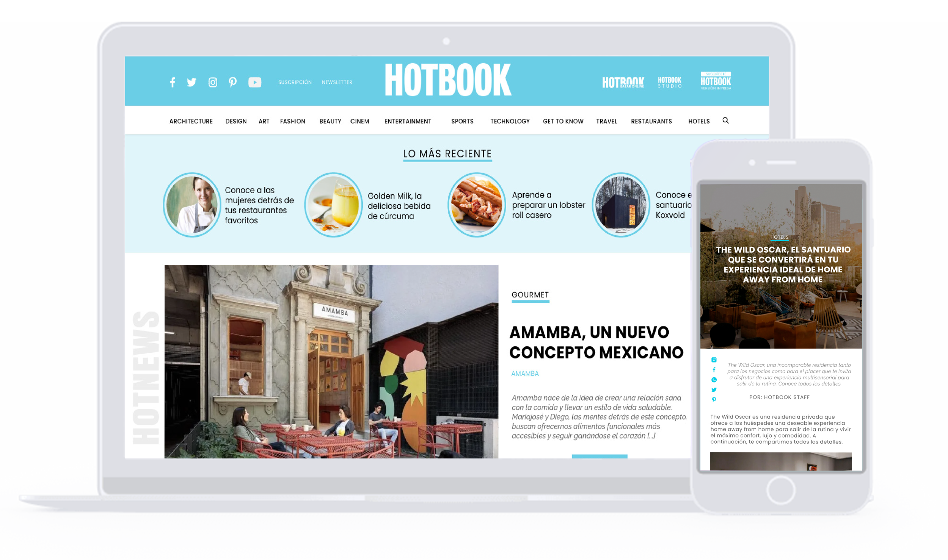948x560 pixels.
Task: Open the Twitter icon in header
Action: click(x=192, y=82)
